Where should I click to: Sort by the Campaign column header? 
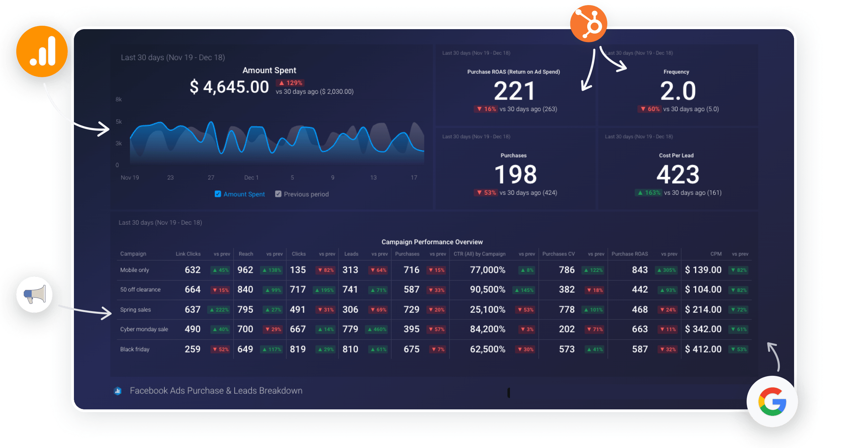(x=133, y=254)
